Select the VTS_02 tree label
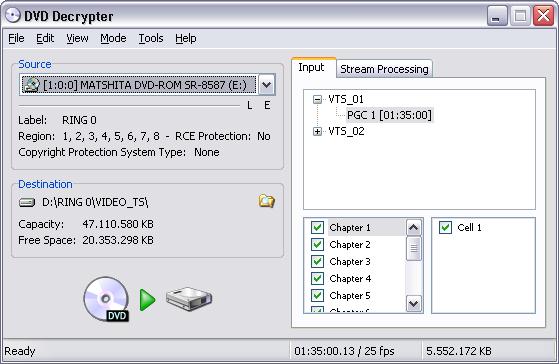Image resolution: width=559 pixels, height=364 pixels. (x=346, y=132)
